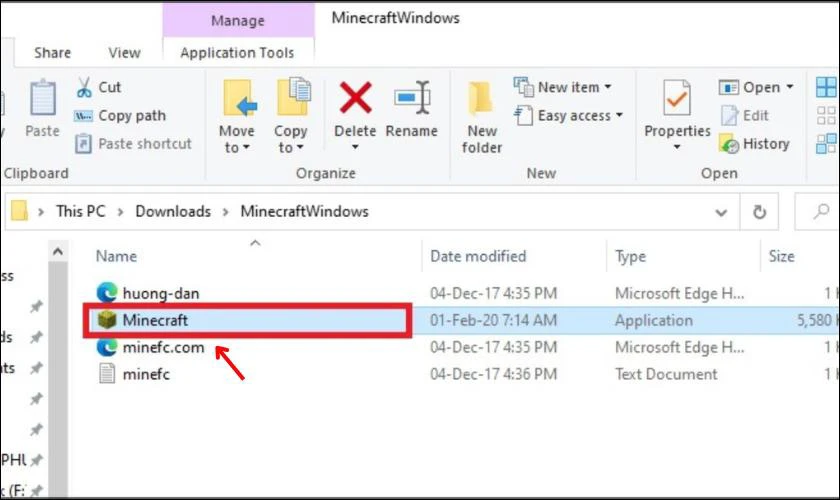Click chevron before MinecraftWindows in path
The height and width of the screenshot is (500, 840).
tap(226, 212)
